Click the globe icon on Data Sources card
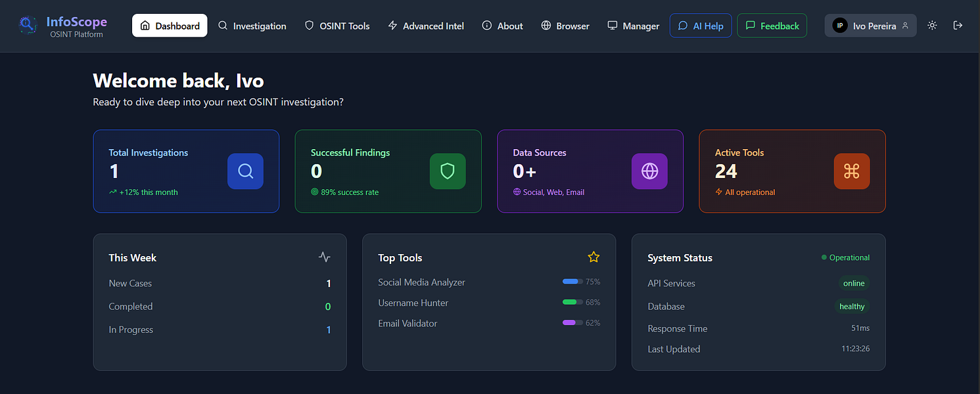The image size is (980, 394). click(x=649, y=171)
